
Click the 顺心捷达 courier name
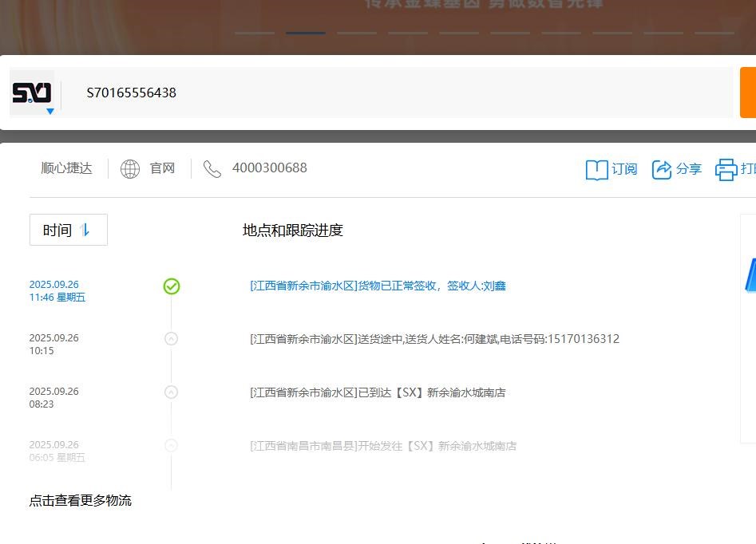click(67, 168)
